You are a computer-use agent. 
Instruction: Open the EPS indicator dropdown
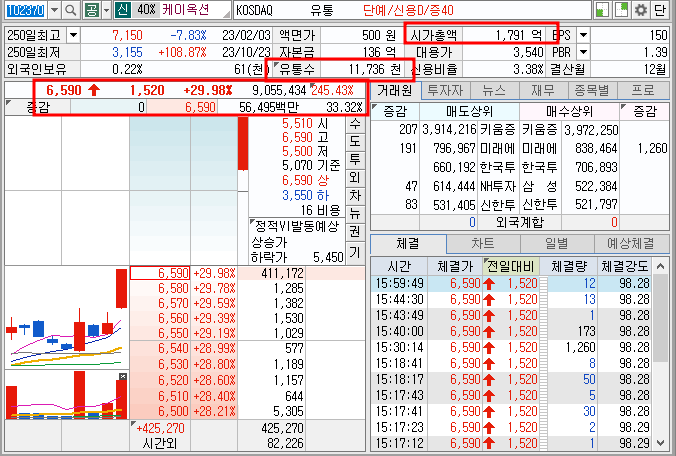(x=583, y=35)
